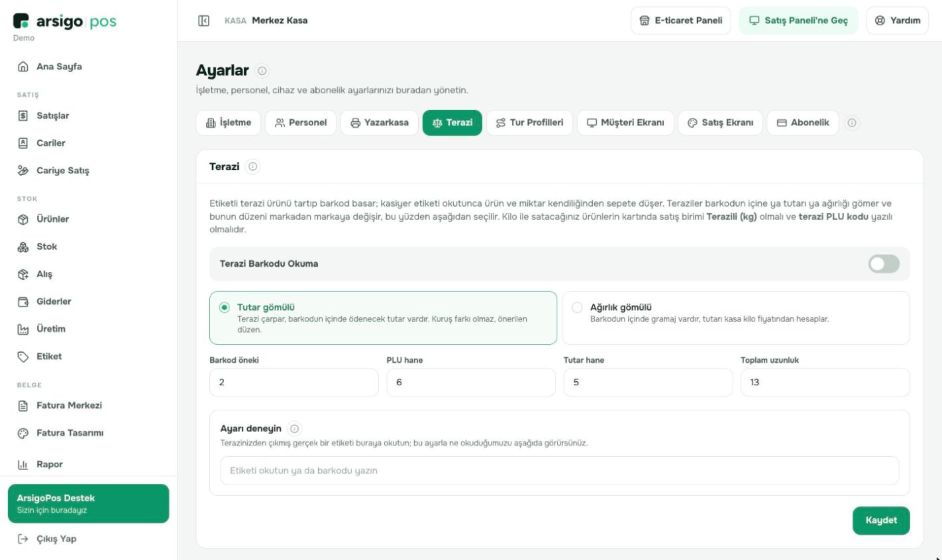The image size is (942, 560).
Task: Click the arsigo pos logo
Action: tap(65, 21)
